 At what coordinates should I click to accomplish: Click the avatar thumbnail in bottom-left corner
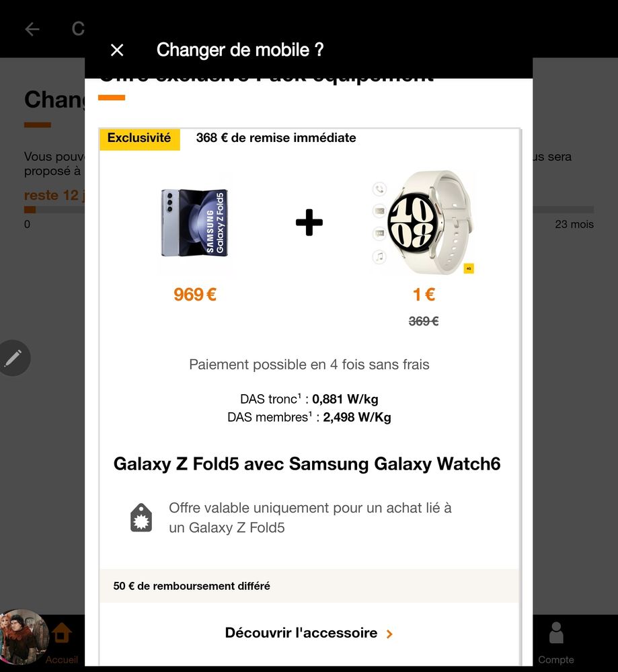22,638
